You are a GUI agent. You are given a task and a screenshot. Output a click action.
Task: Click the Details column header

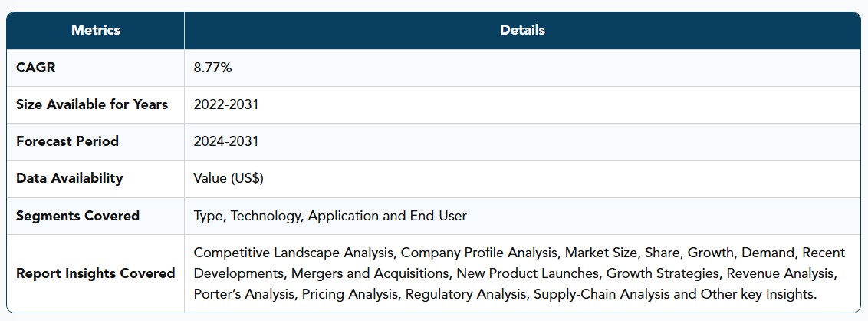[x=522, y=30]
